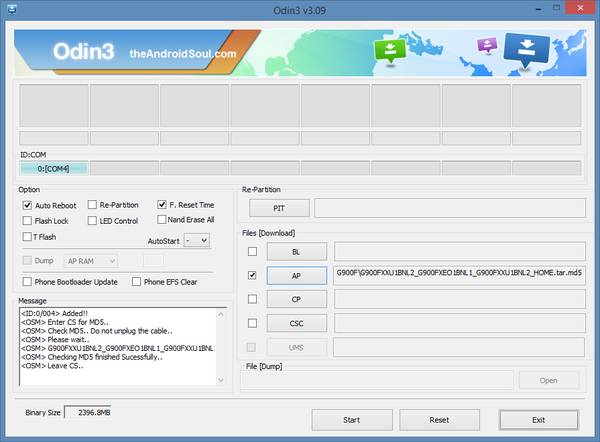Screen dimensions: 600x442
Task: Click the AP file button
Action: pyautogui.click(x=297, y=276)
